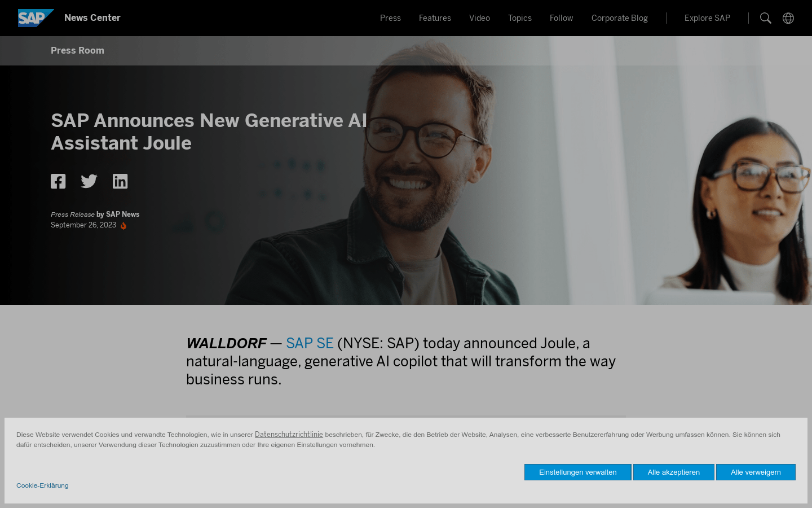Open Explore SAP link
Screen dimensions: 812x508
[707, 18]
